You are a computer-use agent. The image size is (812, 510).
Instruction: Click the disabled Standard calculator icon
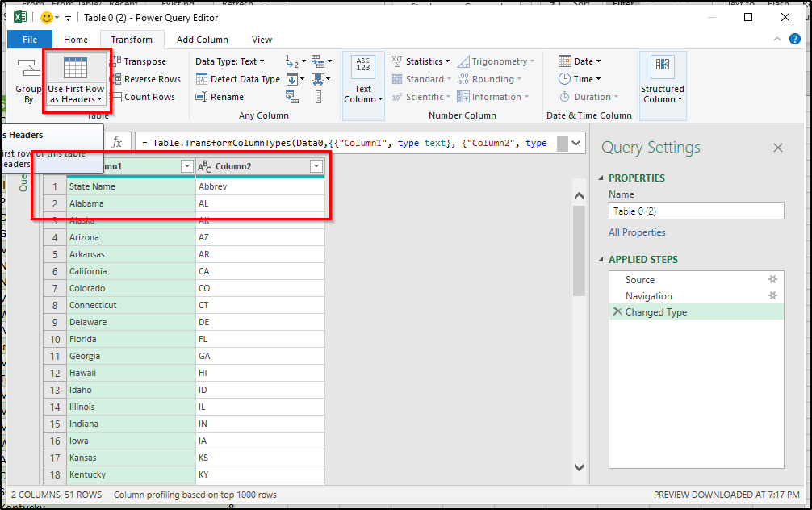(397, 79)
